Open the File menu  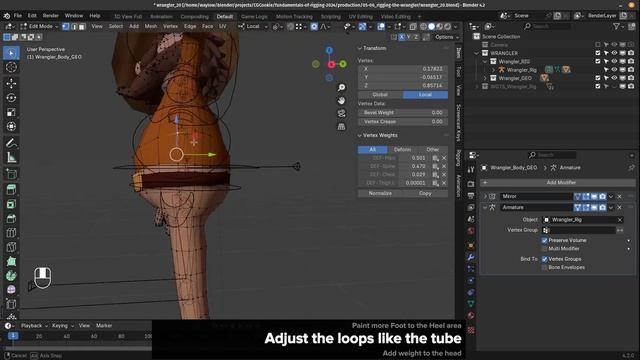pos(18,16)
